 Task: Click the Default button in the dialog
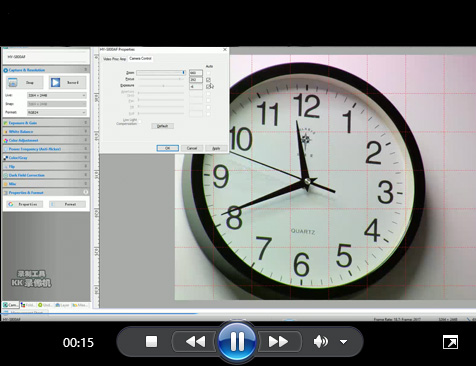click(x=162, y=126)
